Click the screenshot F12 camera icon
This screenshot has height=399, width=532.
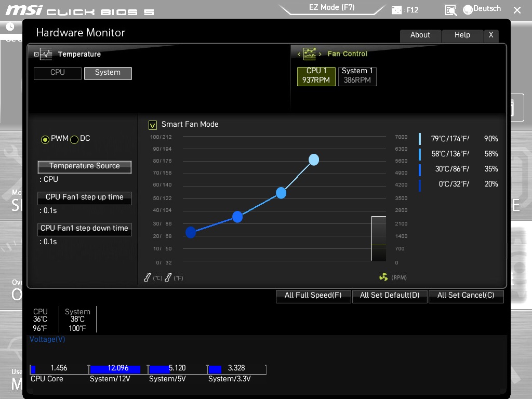pyautogui.click(x=396, y=10)
